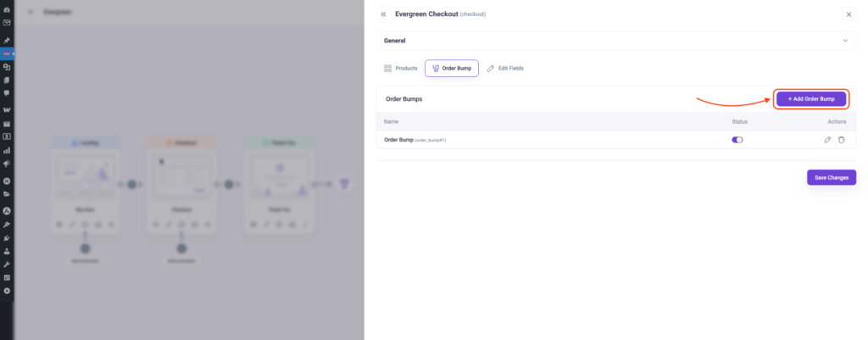Open the Edit Fields tab
Viewport: 868px width, 340px height.
point(505,68)
